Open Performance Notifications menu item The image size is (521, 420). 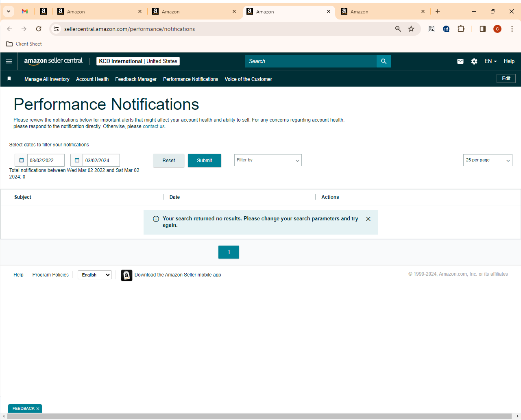coord(191,79)
